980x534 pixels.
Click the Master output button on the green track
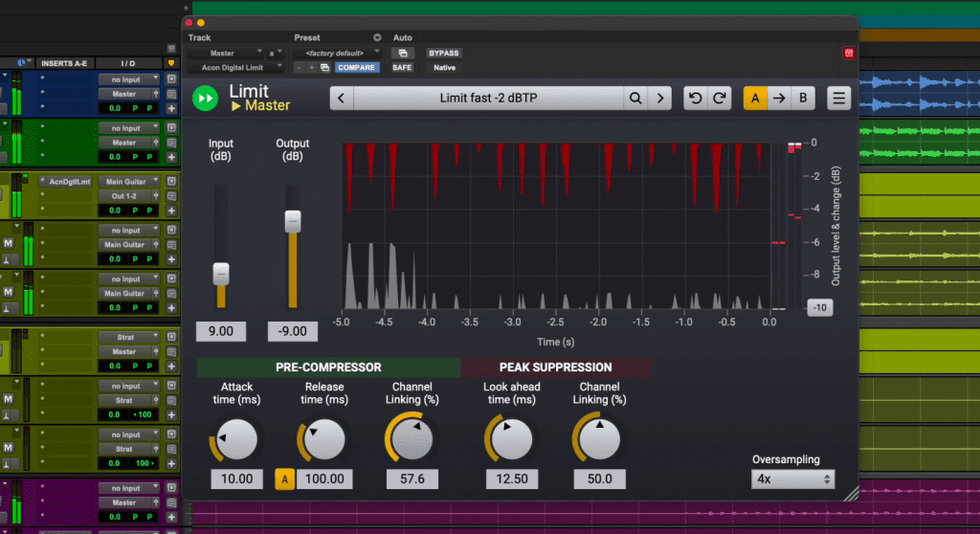coord(129,143)
